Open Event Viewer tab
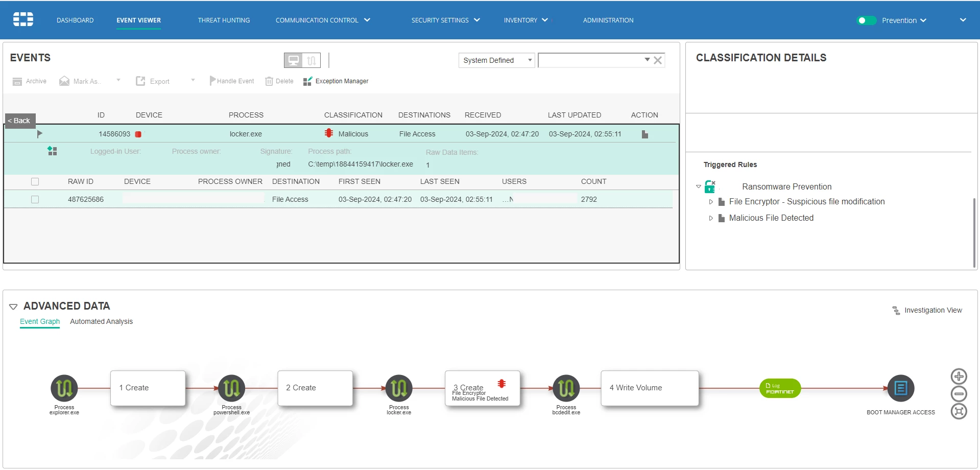The image size is (980, 470). click(x=138, y=20)
